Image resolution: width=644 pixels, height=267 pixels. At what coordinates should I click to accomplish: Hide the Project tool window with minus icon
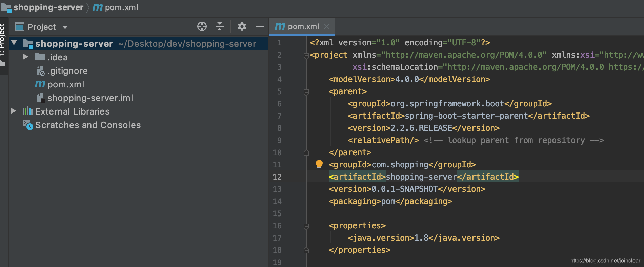click(x=260, y=26)
